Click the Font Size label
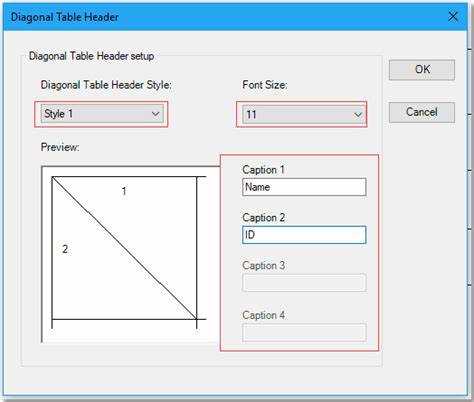This screenshot has width=474, height=402. point(265,85)
